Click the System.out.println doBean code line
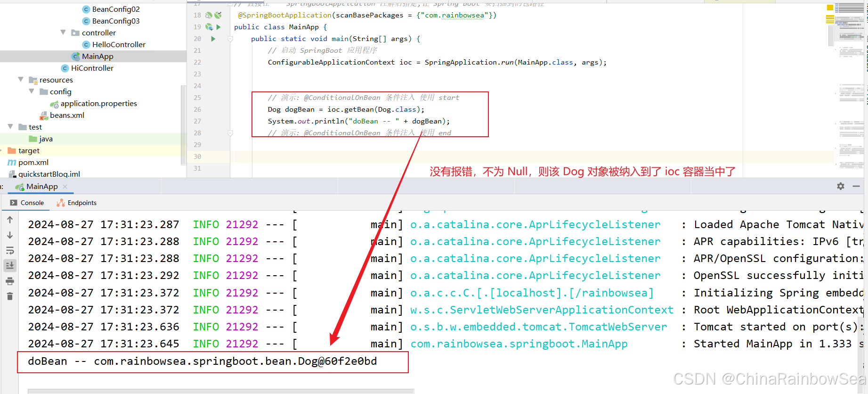Screen dimensions: 868x394 pyautogui.click(x=359, y=121)
